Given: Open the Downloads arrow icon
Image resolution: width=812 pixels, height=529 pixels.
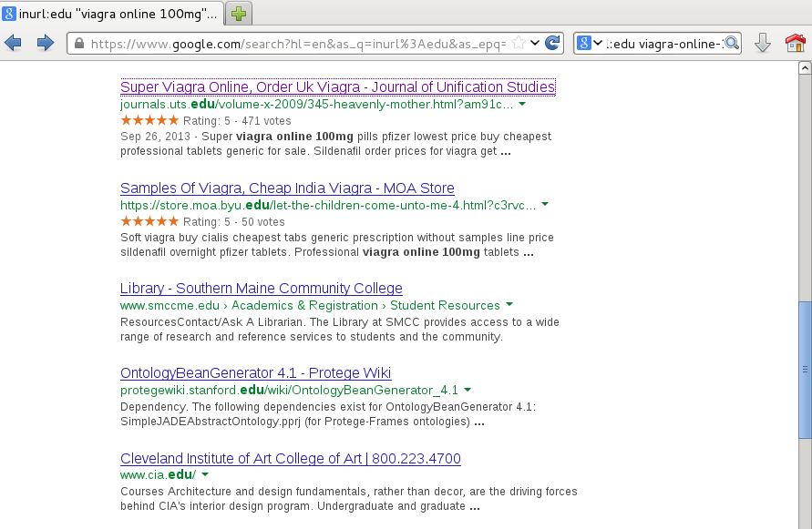Looking at the screenshot, I should tap(762, 43).
